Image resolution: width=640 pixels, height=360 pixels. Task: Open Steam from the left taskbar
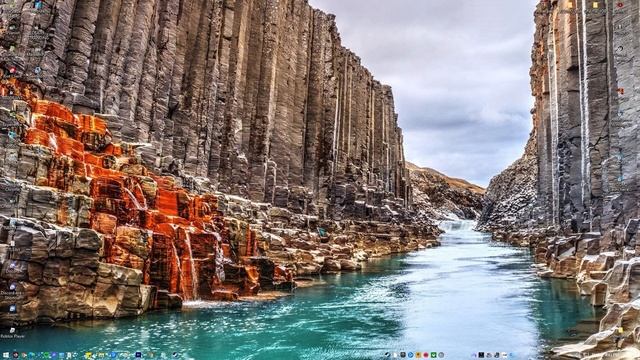coord(176,355)
